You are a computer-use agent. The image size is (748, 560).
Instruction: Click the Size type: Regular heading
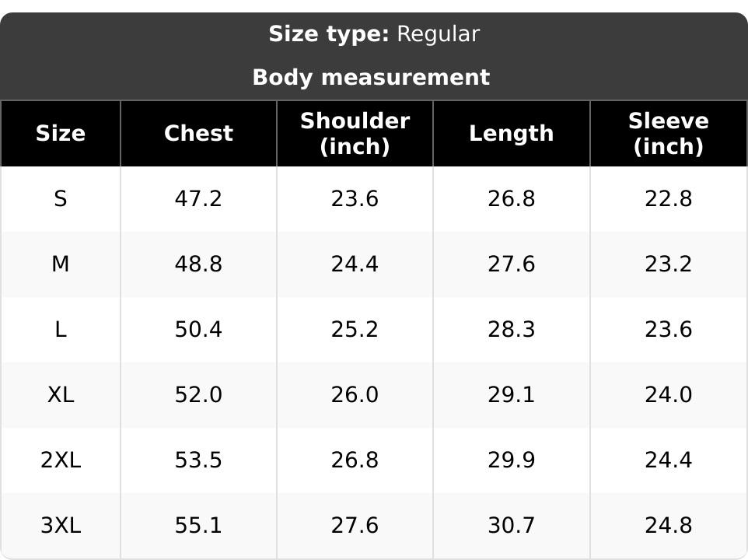374,34
